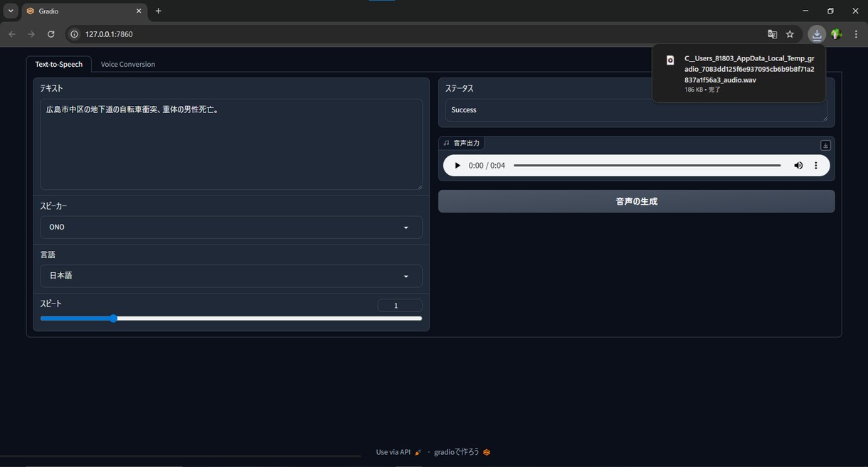This screenshot has height=467, width=868.
Task: Open the Google Translate page icon
Action: click(772, 34)
